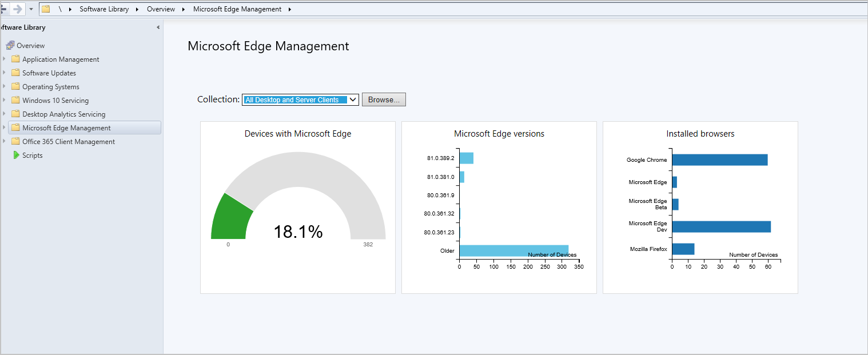Open Overview from the breadcrumb bar
Image resolution: width=868 pixels, height=355 pixels.
pyautogui.click(x=160, y=9)
